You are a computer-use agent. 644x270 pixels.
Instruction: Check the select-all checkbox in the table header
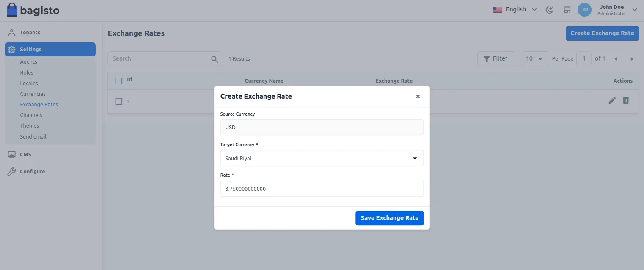coord(118,81)
